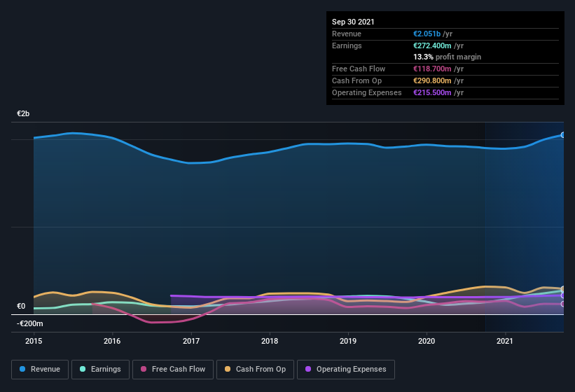Click the €2.051b revenue value in tooltip
The width and height of the screenshot is (575, 392).
coord(427,34)
